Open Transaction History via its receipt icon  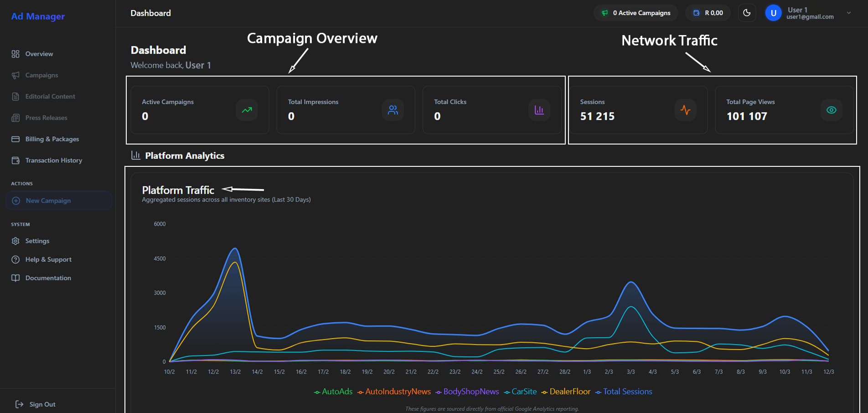pos(15,160)
